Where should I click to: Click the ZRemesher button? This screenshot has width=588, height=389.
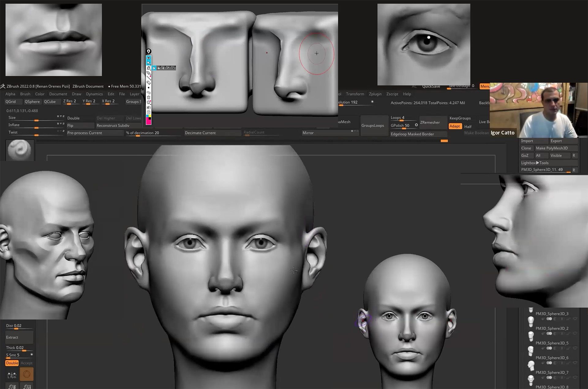[430, 122]
